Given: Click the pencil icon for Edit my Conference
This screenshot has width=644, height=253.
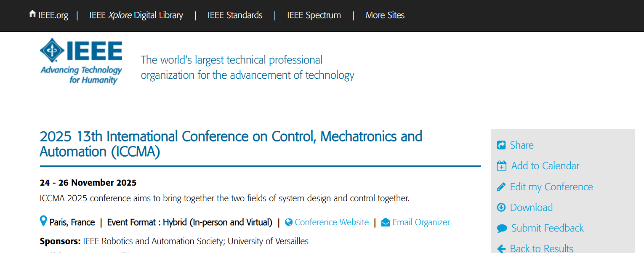Looking at the screenshot, I should coord(501,187).
